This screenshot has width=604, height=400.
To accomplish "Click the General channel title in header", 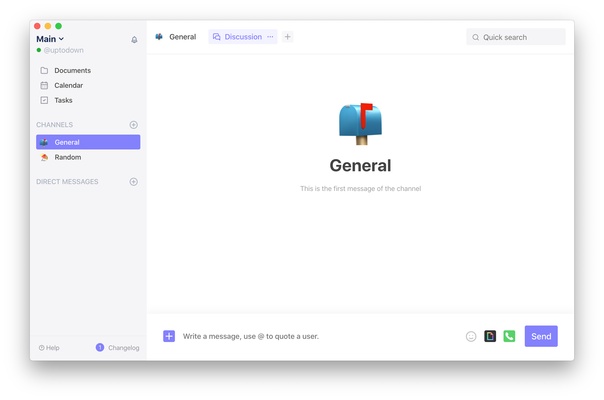I will (x=183, y=37).
